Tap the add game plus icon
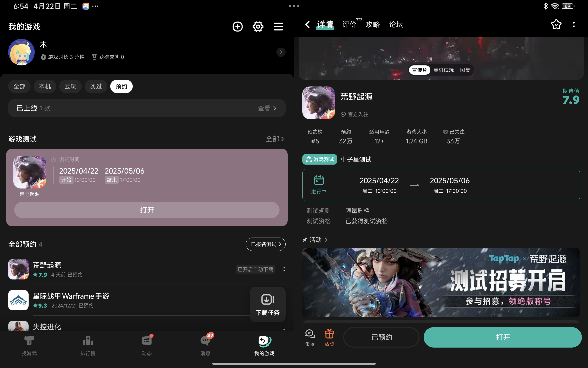 [237, 27]
